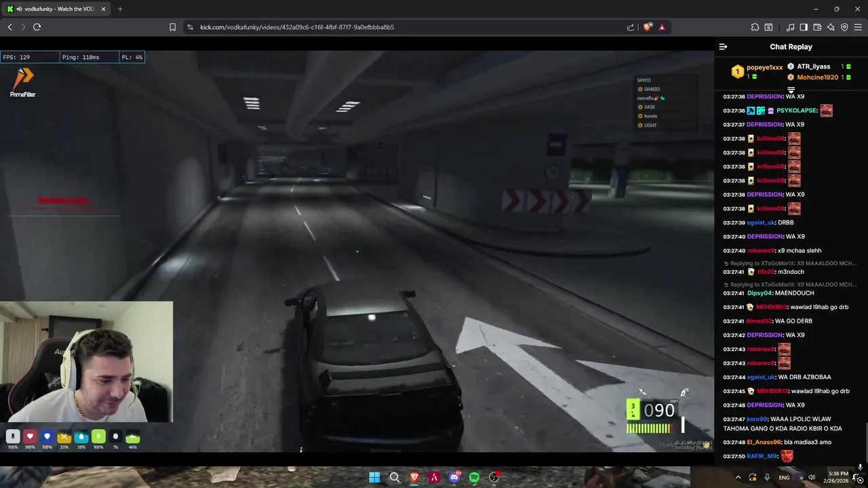This screenshot has height=488, width=868.
Task: Click the tray sync update icon
Action: click(x=753, y=477)
